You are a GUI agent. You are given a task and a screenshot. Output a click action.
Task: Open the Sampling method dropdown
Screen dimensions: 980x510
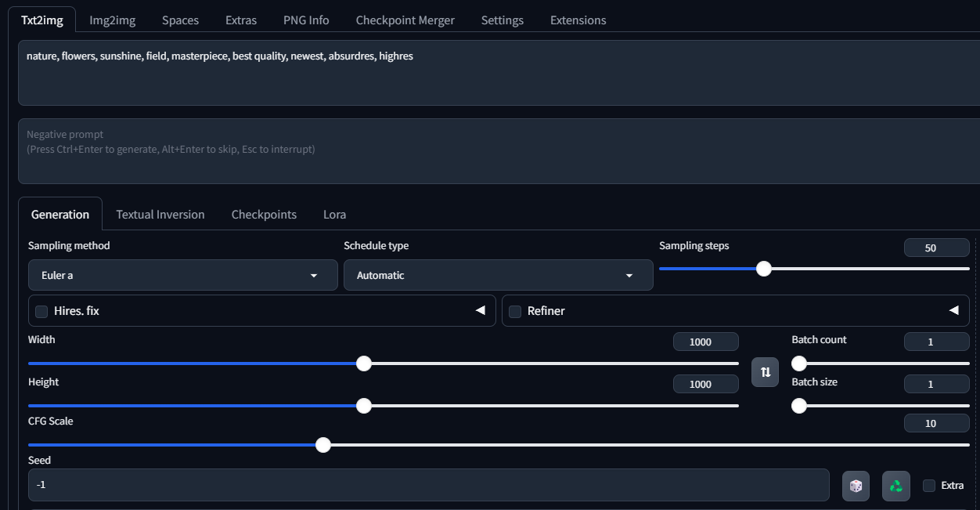[x=183, y=275]
